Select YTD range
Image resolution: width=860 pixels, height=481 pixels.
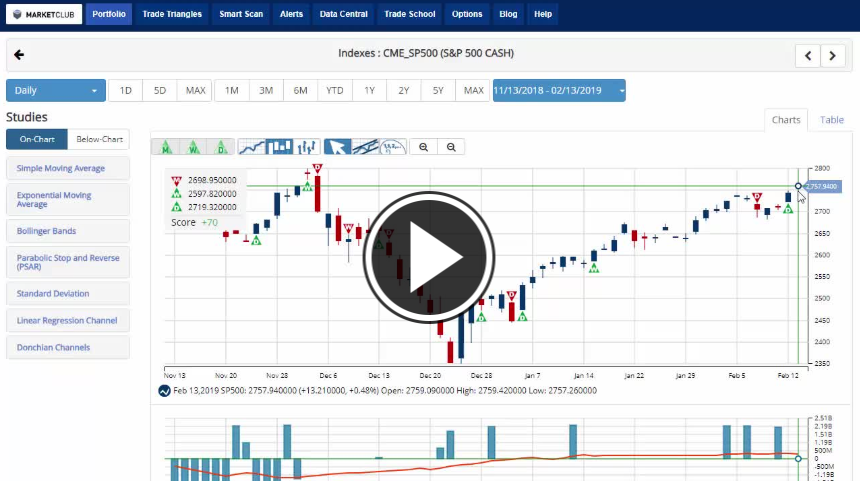point(335,90)
